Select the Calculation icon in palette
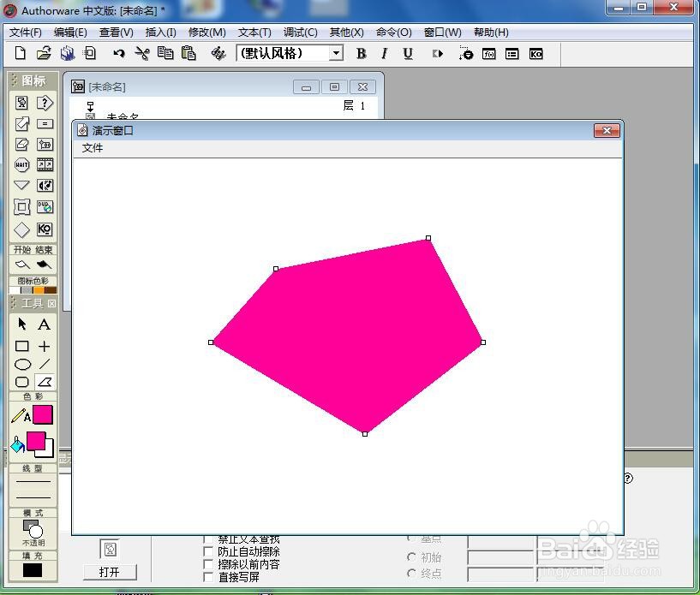Screen dimensions: 700x595 click(x=45, y=123)
